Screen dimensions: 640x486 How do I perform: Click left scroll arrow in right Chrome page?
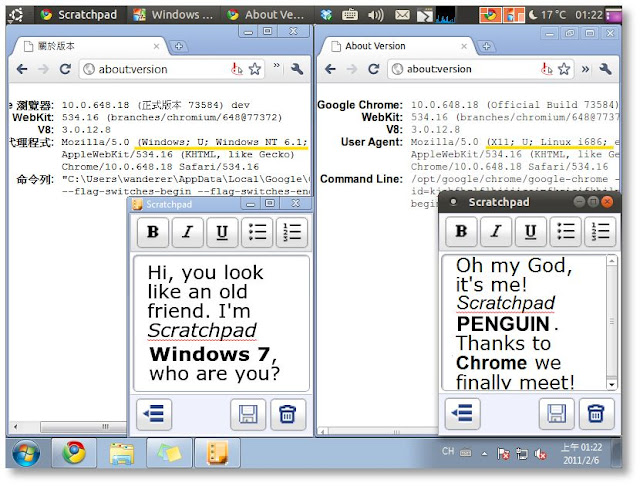pyautogui.click(x=323, y=431)
